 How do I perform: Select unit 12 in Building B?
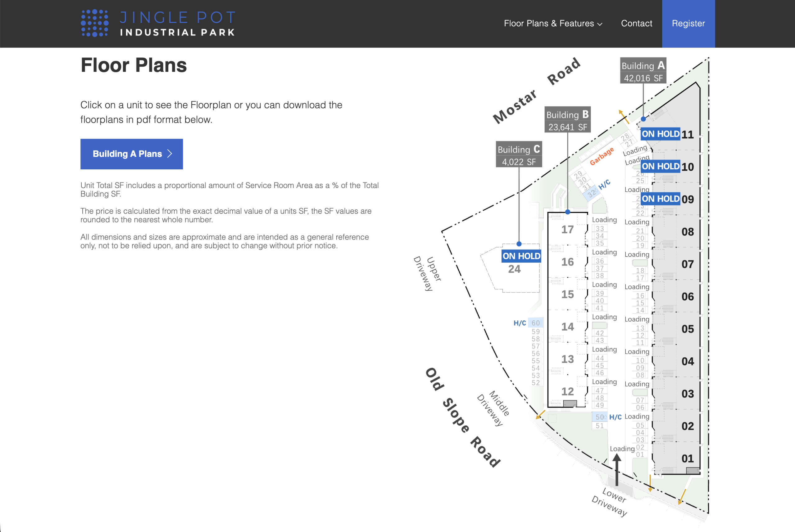coord(567,391)
